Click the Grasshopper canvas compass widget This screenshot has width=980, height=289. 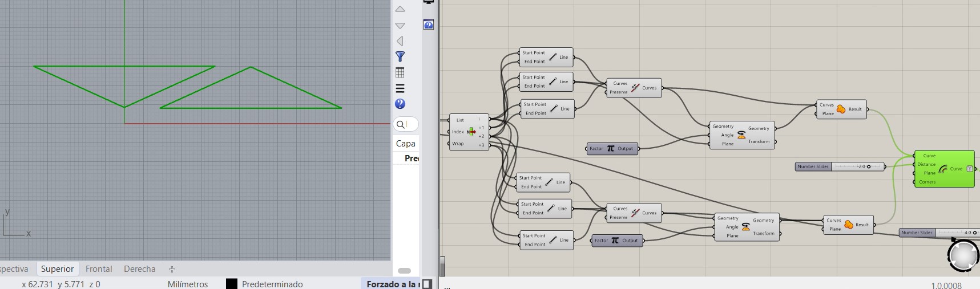click(963, 256)
